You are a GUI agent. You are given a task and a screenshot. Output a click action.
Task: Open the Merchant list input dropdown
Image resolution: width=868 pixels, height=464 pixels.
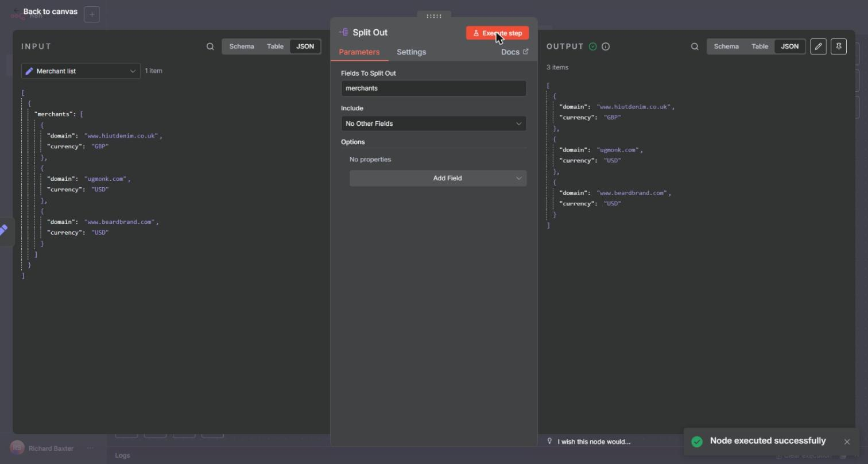pos(81,71)
